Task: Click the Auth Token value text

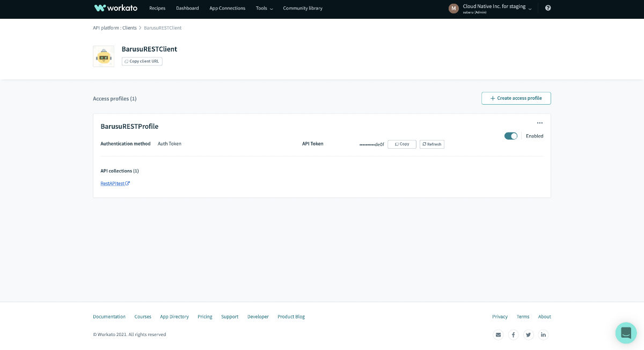Action: point(170,144)
